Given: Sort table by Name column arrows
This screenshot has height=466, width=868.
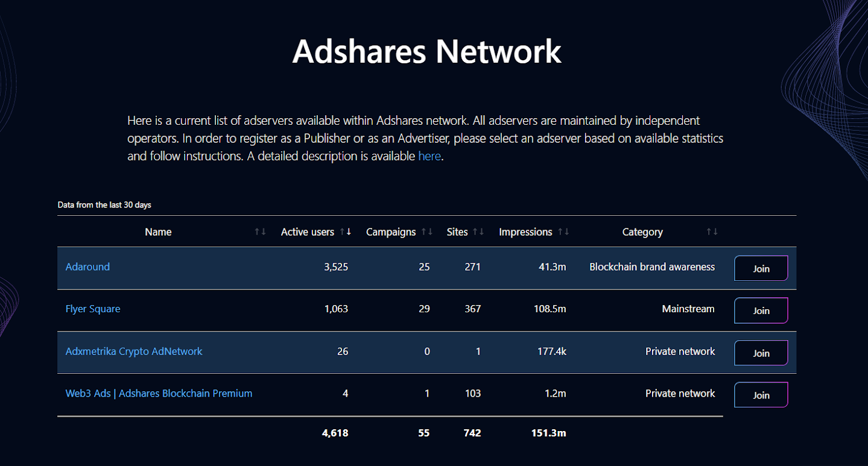Looking at the screenshot, I should click(x=260, y=232).
